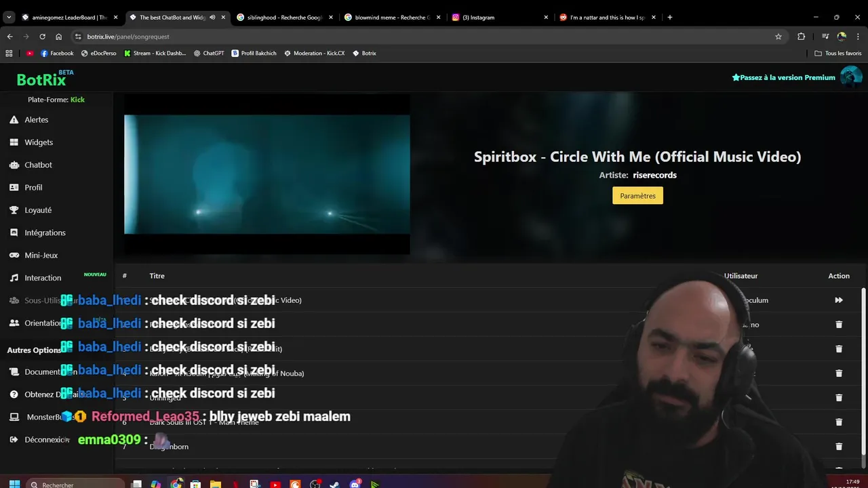Switch to the siblinghood Google search tab

(x=285, y=18)
